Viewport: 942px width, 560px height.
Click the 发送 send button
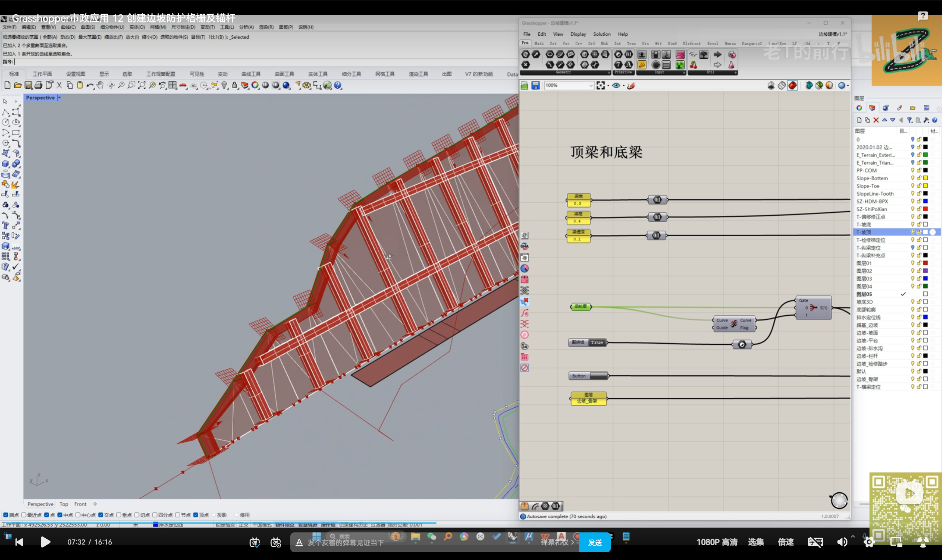point(595,542)
